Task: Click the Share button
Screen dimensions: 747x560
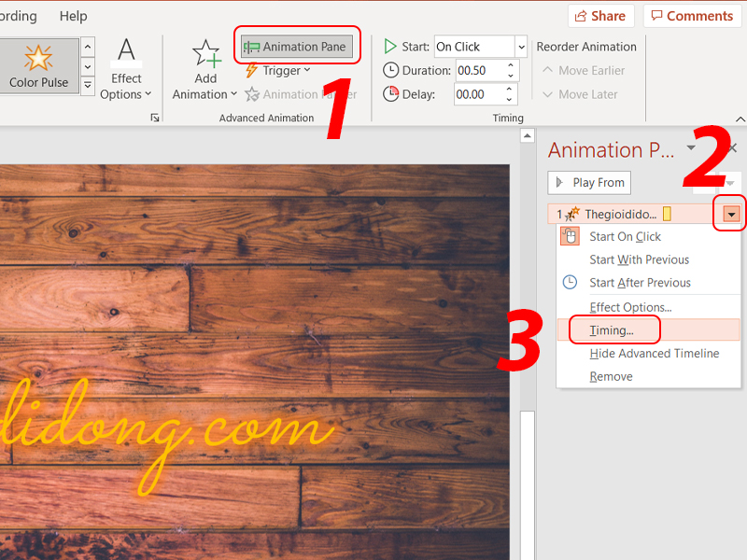Action: [x=601, y=16]
